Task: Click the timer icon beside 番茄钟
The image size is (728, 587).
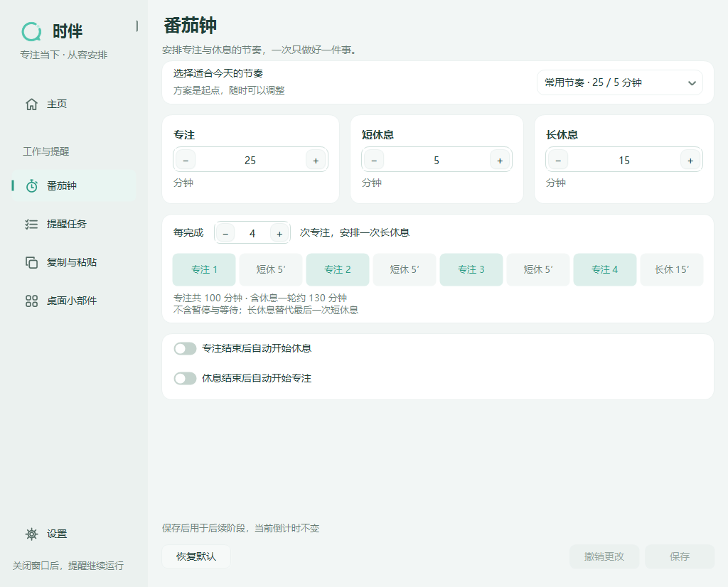Action: point(31,186)
